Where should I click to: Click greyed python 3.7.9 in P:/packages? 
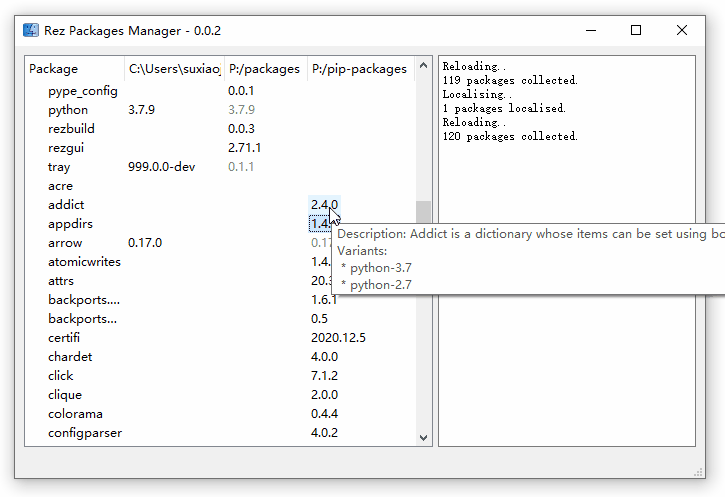tap(241, 110)
